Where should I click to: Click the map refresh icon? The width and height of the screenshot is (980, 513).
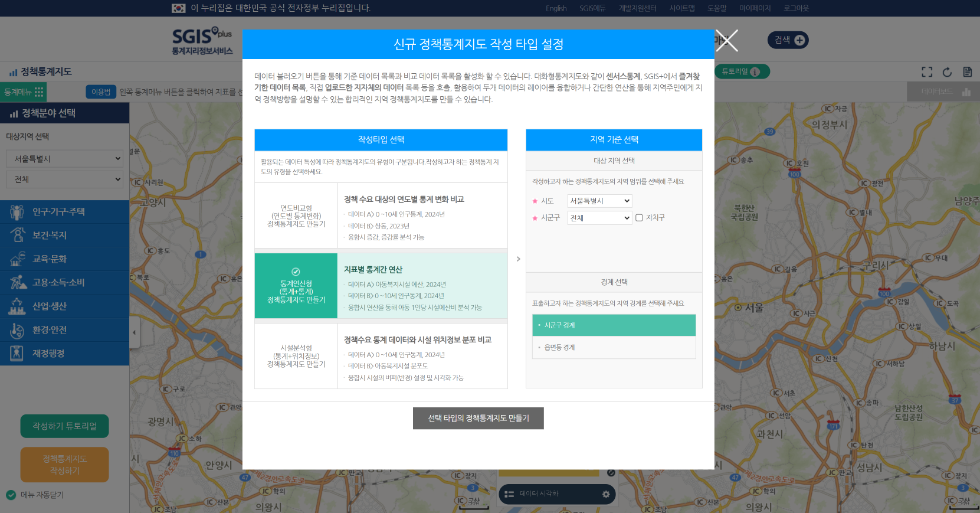coord(947,72)
